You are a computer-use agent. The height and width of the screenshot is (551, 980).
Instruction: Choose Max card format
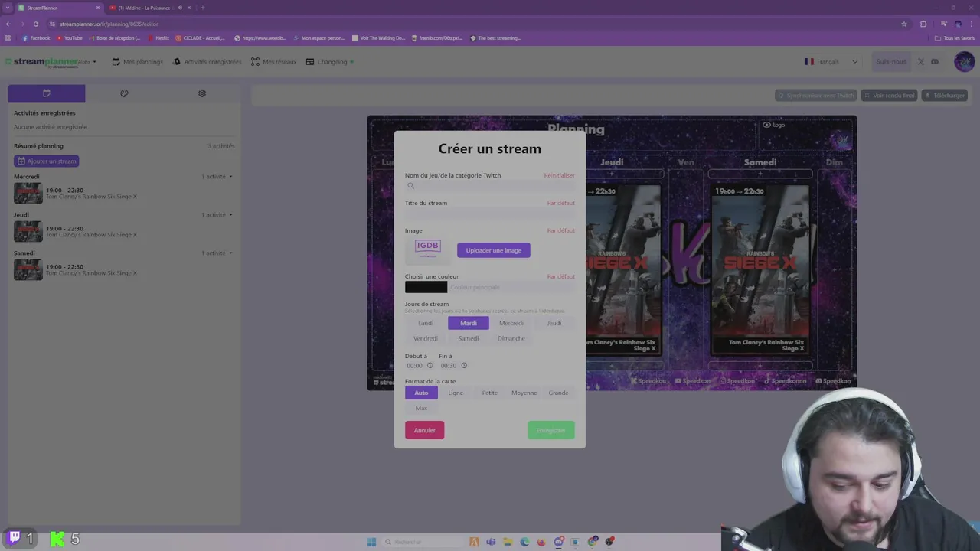coord(421,409)
